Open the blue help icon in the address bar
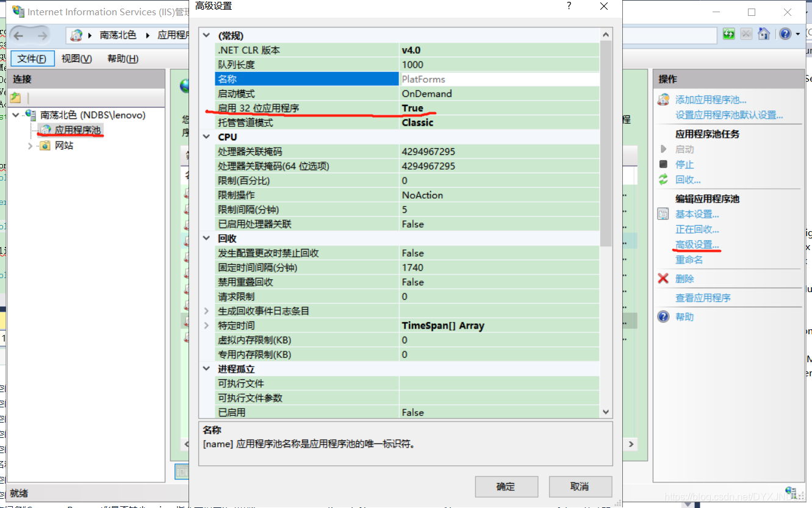The width and height of the screenshot is (812, 508). pyautogui.click(x=785, y=34)
